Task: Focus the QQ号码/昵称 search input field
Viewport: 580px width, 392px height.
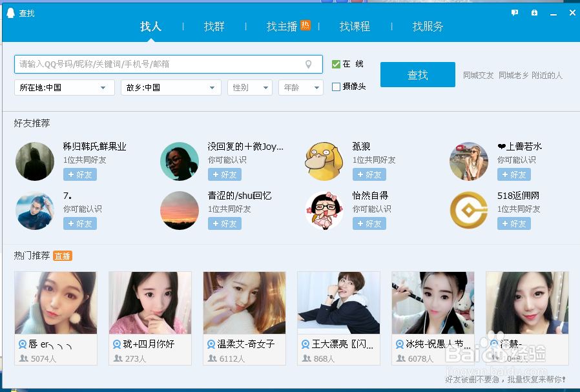Action: click(x=169, y=65)
